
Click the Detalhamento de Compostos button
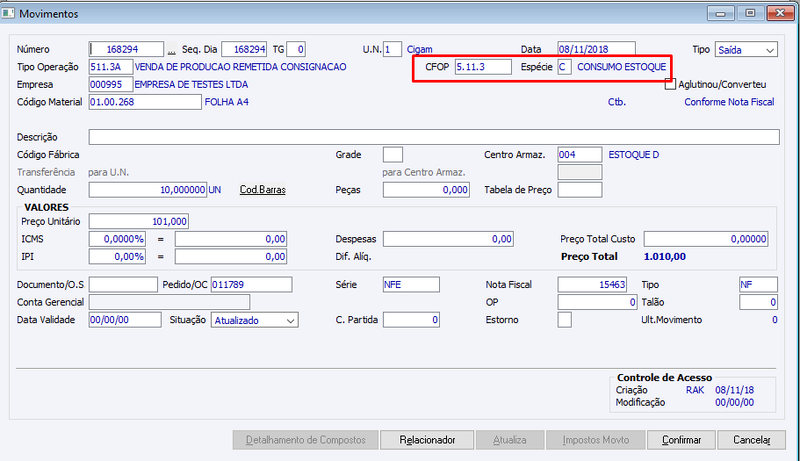click(x=306, y=440)
